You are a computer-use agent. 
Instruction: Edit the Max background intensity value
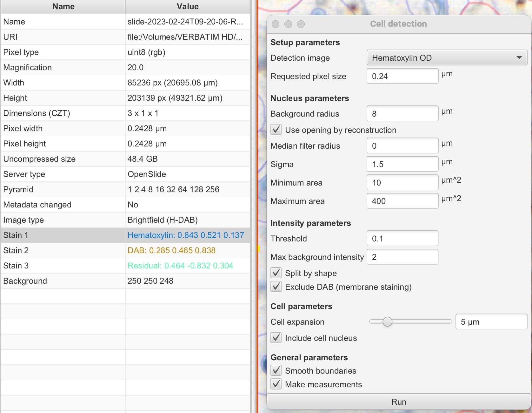click(x=402, y=257)
